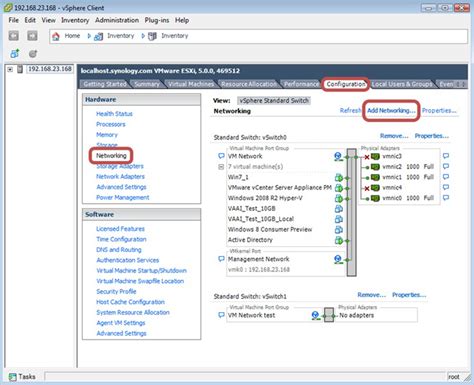Open the Plug-ins menu
The width and height of the screenshot is (474, 385).
tap(157, 20)
